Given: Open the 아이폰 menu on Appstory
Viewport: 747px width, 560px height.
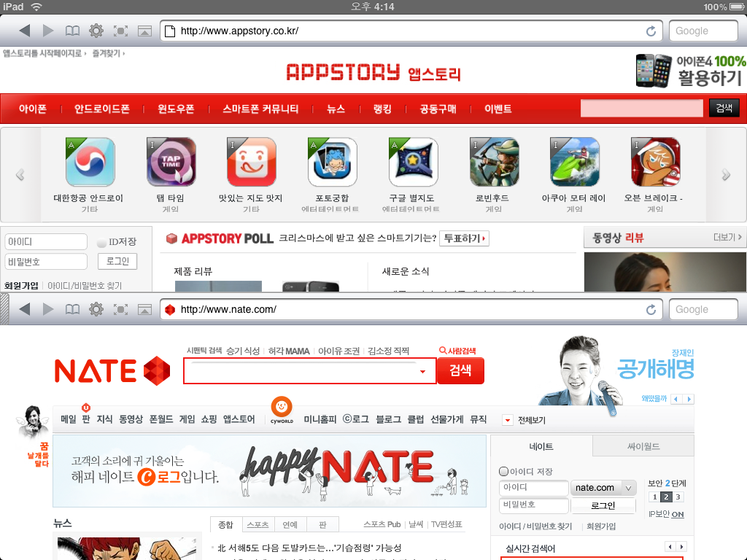Looking at the screenshot, I should click(x=32, y=109).
